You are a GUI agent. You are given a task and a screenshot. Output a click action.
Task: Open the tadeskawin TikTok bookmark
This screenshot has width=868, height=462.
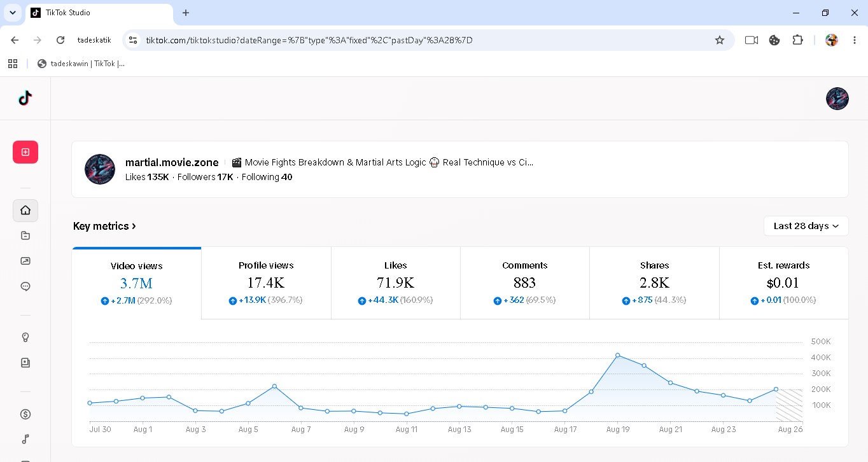point(81,64)
